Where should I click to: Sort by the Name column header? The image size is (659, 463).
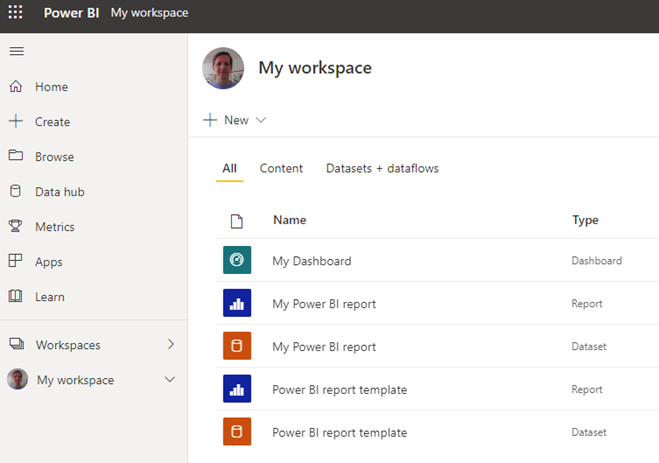pos(290,220)
